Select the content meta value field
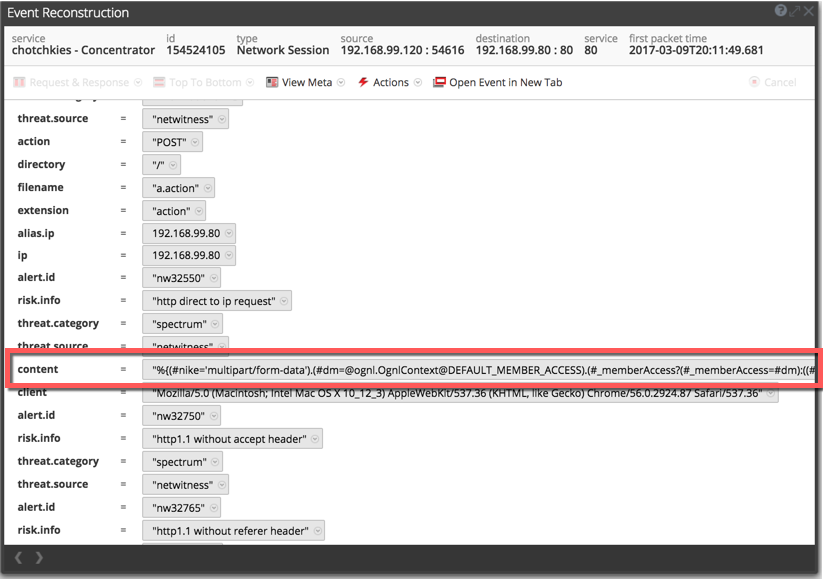 (480, 370)
